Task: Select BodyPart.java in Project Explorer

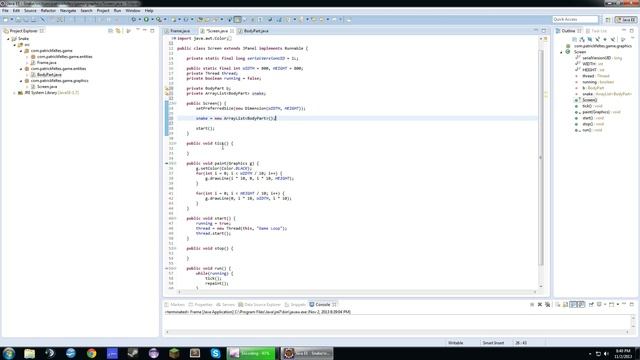Action: point(49,75)
